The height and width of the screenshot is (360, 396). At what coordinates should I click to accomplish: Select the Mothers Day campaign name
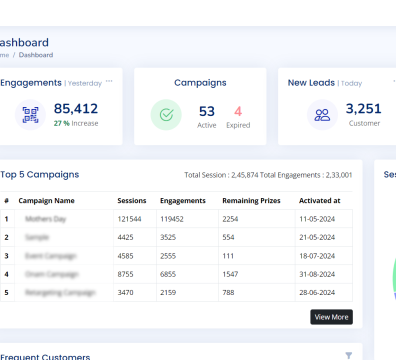pyautogui.click(x=45, y=219)
